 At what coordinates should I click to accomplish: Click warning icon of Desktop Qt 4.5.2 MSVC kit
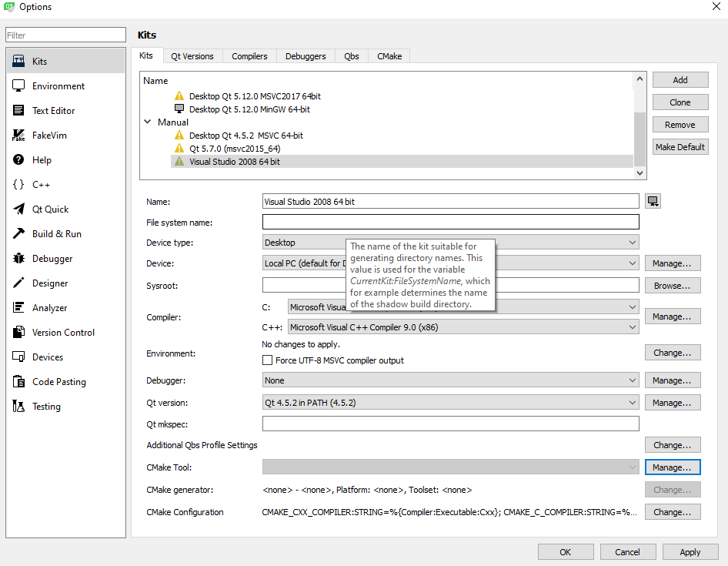[x=179, y=136]
